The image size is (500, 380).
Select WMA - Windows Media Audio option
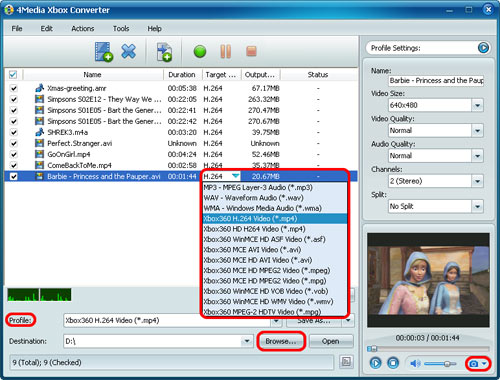tap(275, 208)
